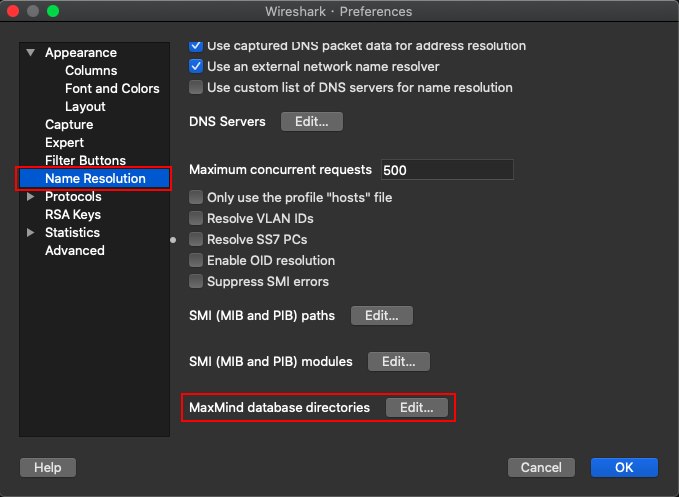
Task: Click the "DNS Servers" label
Action: pyautogui.click(x=227, y=122)
